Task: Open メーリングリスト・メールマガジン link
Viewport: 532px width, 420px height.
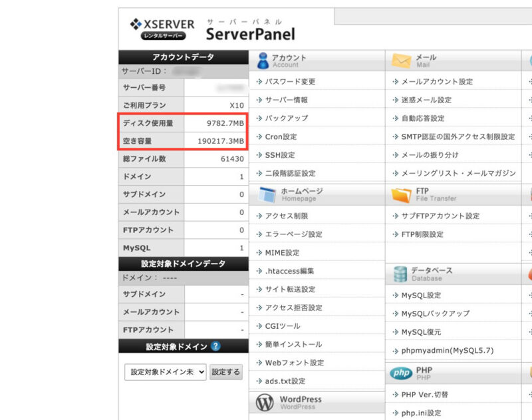Action: [x=459, y=174]
